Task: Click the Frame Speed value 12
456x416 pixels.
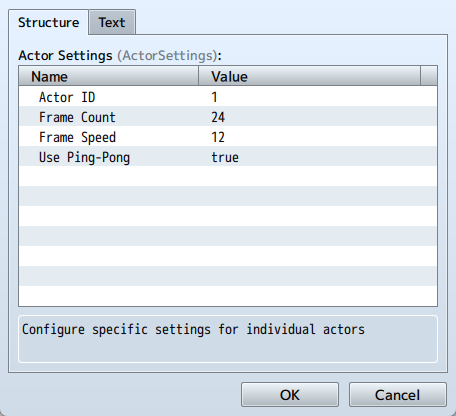Action: click(x=218, y=137)
